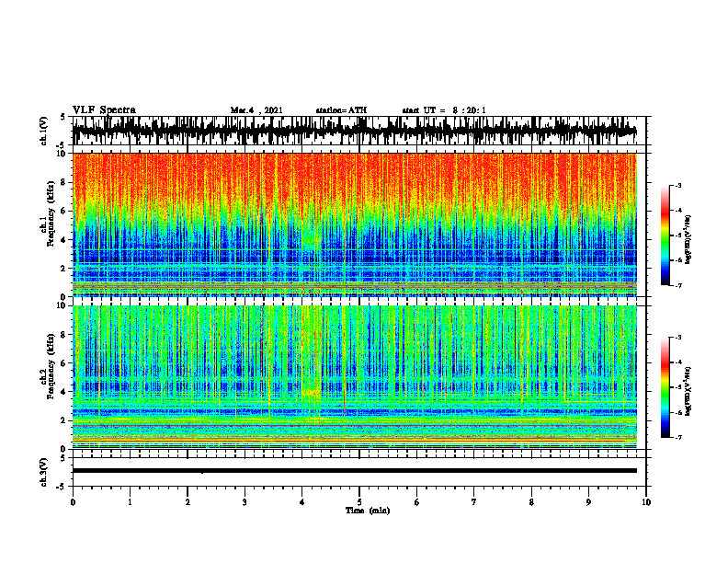
Task: Click the '6' kHz tick of ch.1 spectrogram
Action: (x=63, y=212)
